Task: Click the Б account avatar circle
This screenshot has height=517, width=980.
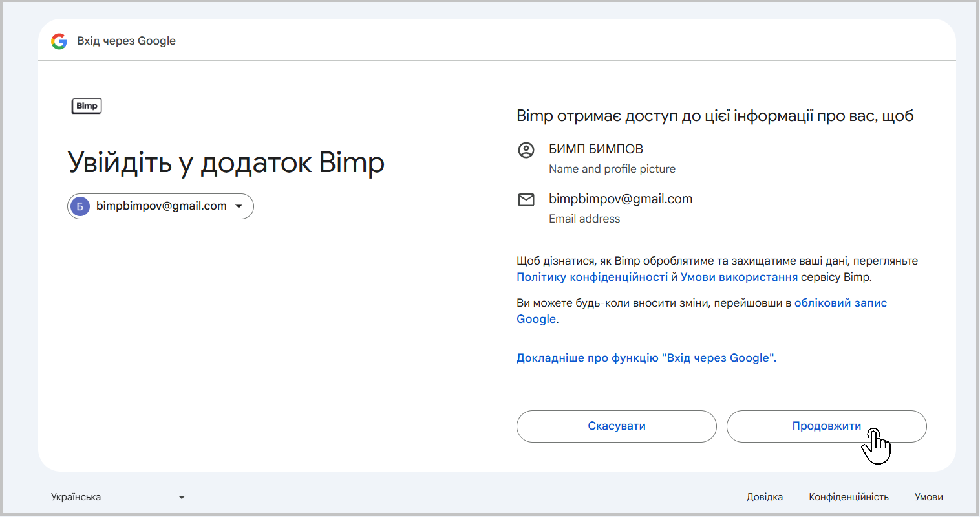Action: [x=80, y=206]
